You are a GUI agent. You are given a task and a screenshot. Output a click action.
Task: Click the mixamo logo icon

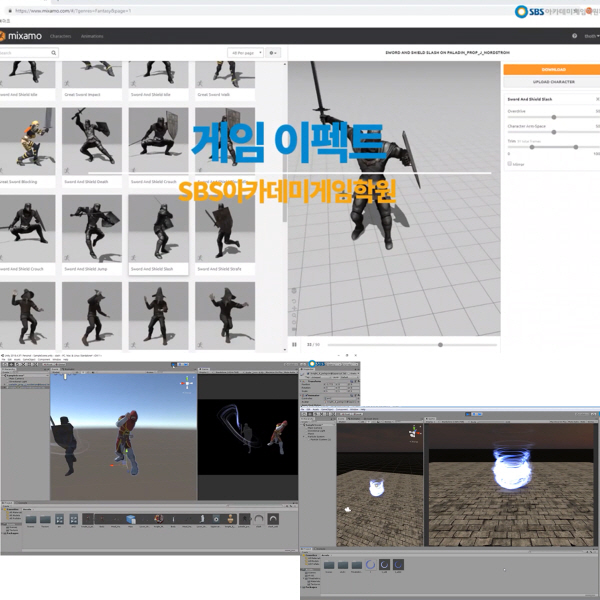5,36
